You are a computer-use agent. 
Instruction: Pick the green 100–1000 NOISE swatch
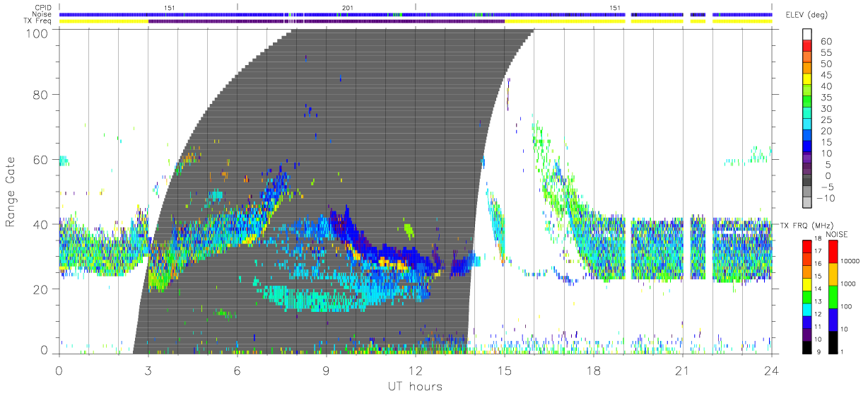tap(832, 297)
